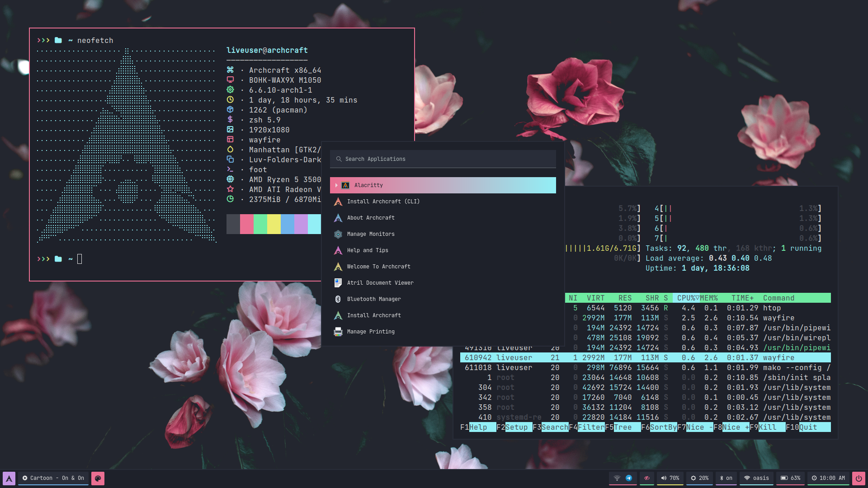The height and width of the screenshot is (488, 868).
Task: Click F6 SortBy in htop footer
Action: click(663, 427)
